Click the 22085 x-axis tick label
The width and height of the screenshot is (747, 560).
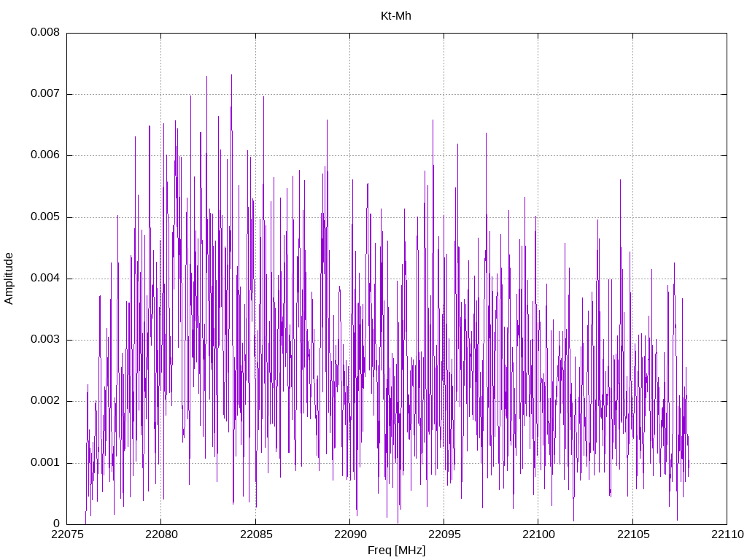tap(256, 534)
